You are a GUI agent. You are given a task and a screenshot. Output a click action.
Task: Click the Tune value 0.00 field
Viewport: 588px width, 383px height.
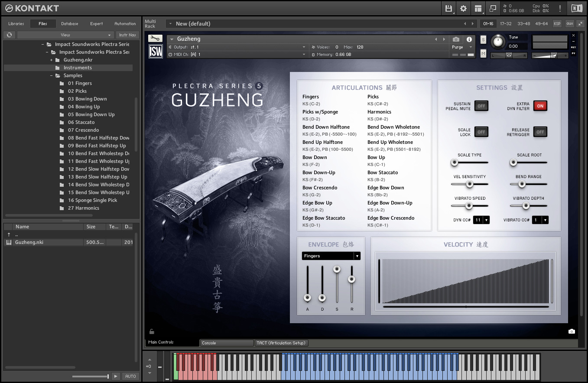click(x=517, y=46)
